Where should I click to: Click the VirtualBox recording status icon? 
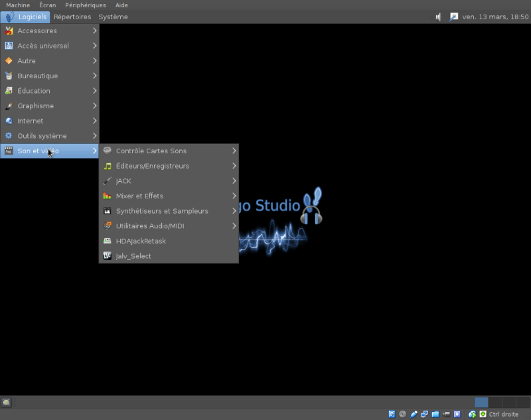pyautogui.click(x=446, y=414)
